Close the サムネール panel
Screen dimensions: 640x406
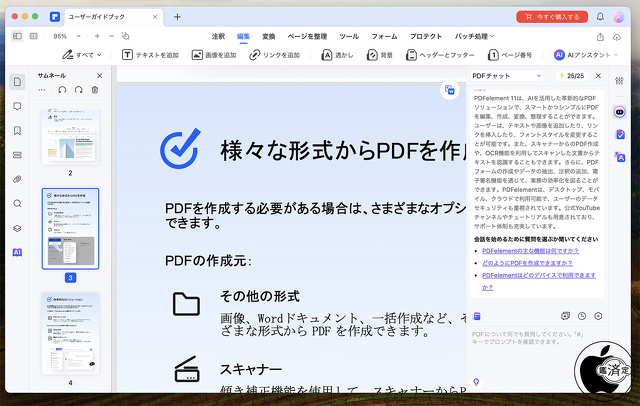click(100, 75)
